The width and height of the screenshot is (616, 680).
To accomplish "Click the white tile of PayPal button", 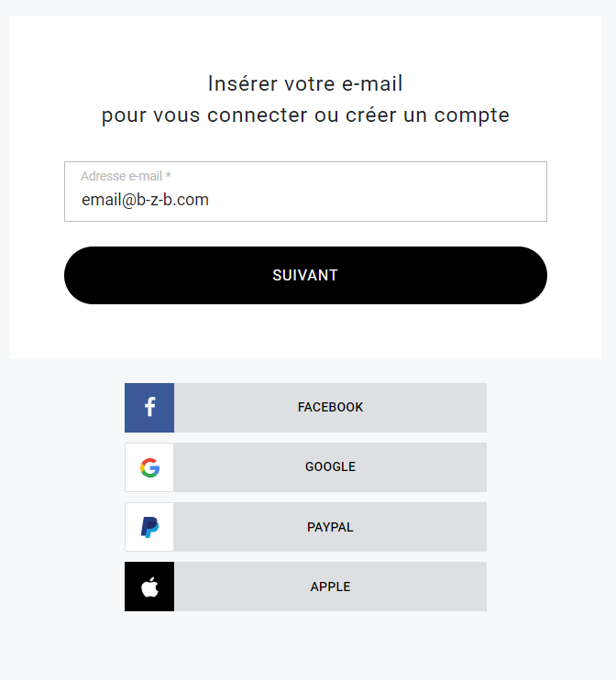I will (x=149, y=527).
